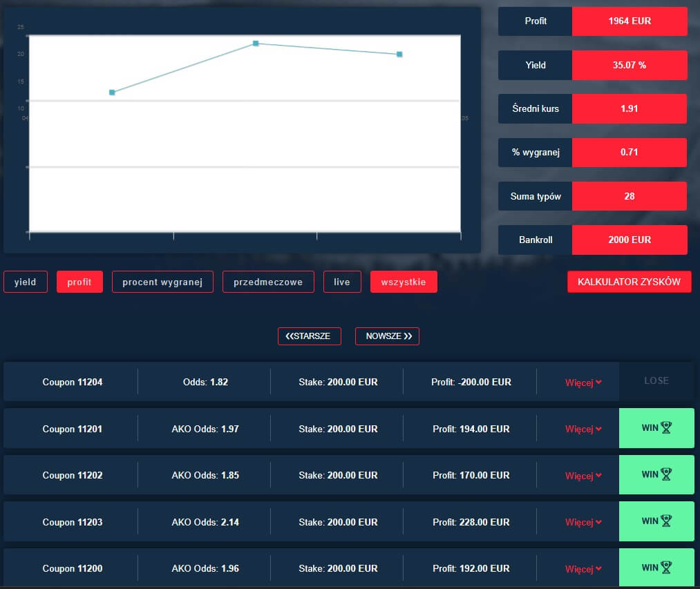The width and height of the screenshot is (700, 589).
Task: Click trophy icon on Coupon 11202
Action: (x=666, y=474)
